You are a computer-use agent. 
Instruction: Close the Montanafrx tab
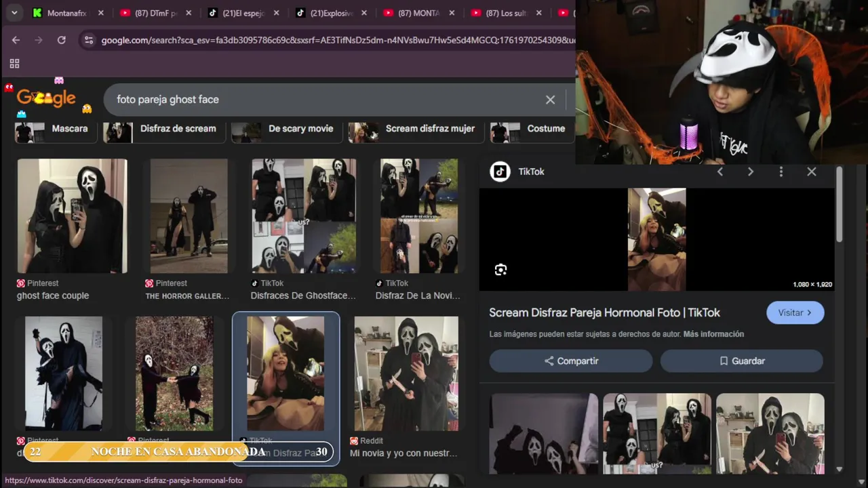coord(100,13)
